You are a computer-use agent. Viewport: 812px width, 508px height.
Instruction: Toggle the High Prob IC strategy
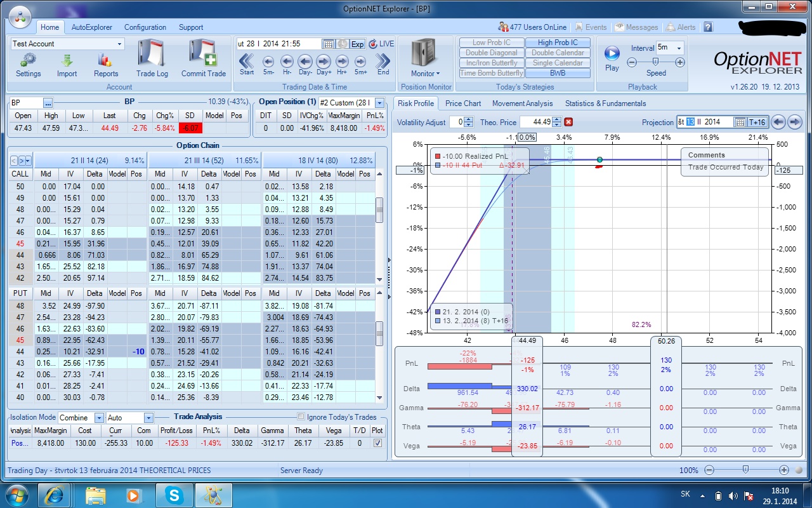(558, 43)
